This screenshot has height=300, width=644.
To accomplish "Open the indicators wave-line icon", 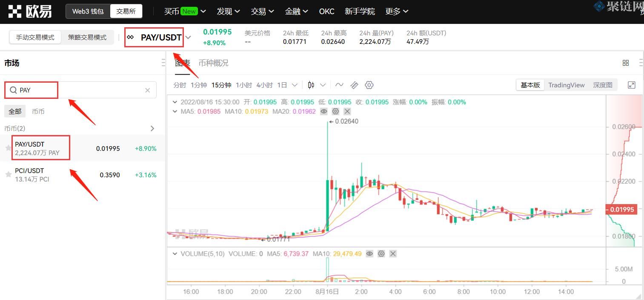I will (x=339, y=85).
